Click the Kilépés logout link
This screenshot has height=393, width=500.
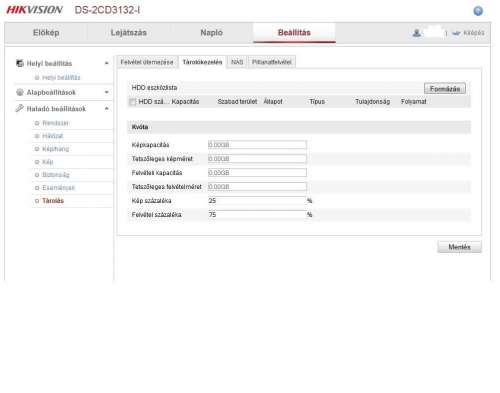(474, 33)
